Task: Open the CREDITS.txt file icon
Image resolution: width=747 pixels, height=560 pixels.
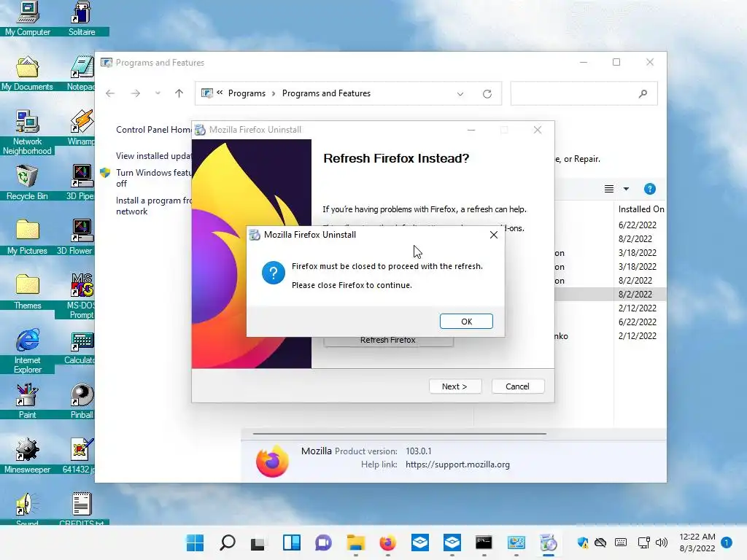Action: click(x=82, y=508)
